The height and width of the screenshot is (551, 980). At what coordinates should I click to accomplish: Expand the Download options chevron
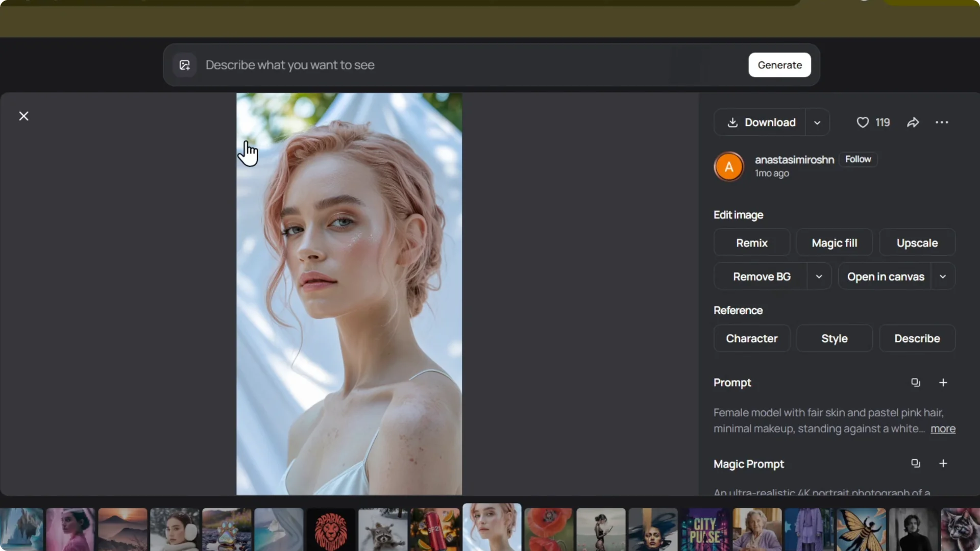817,122
